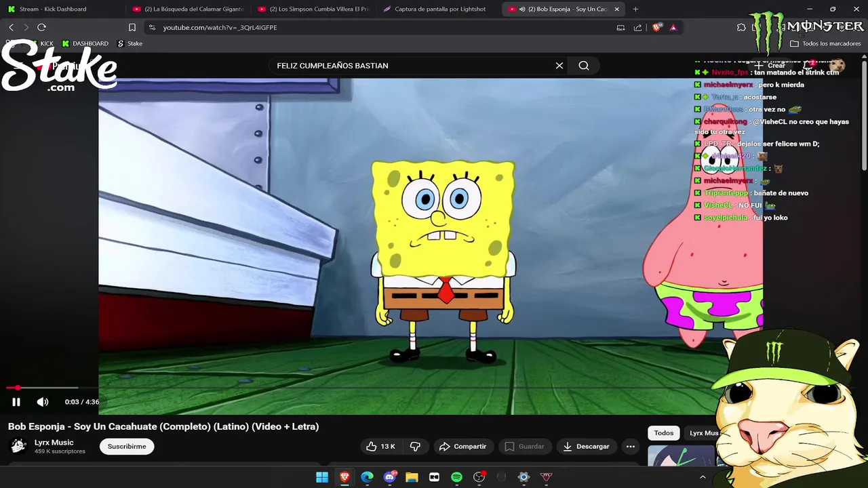
Task: Click the red video progress bar
Action: point(42,388)
